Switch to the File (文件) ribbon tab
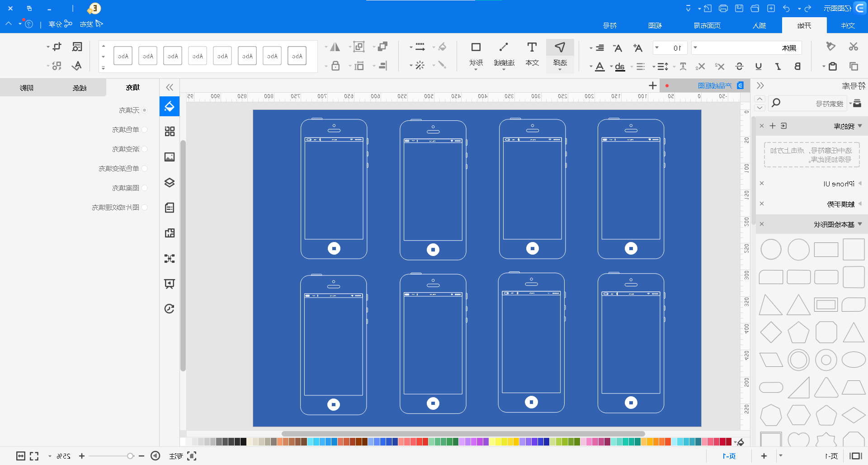 pyautogui.click(x=848, y=25)
